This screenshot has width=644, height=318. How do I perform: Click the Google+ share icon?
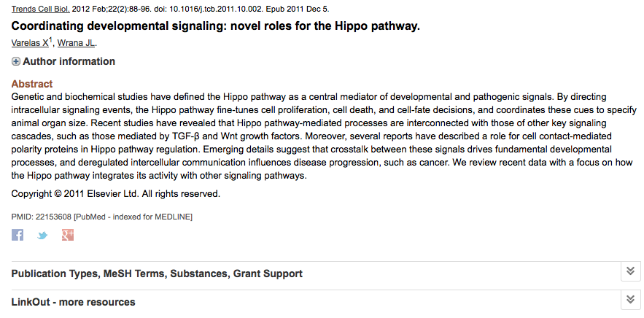point(68,235)
